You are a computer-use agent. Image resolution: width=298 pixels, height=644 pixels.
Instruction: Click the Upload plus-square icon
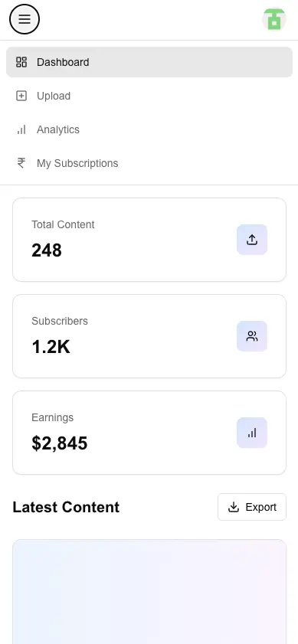21,96
